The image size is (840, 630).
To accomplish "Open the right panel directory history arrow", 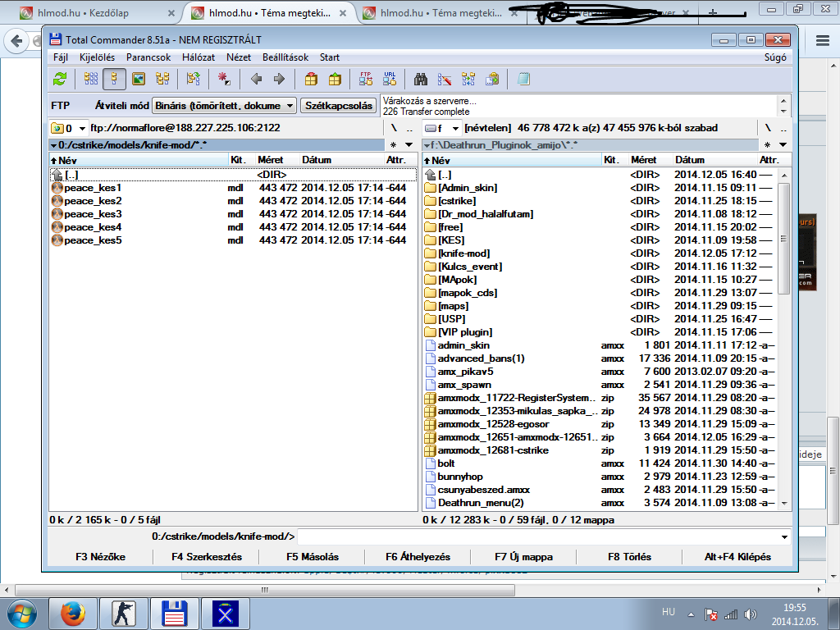I will pyautogui.click(x=783, y=145).
